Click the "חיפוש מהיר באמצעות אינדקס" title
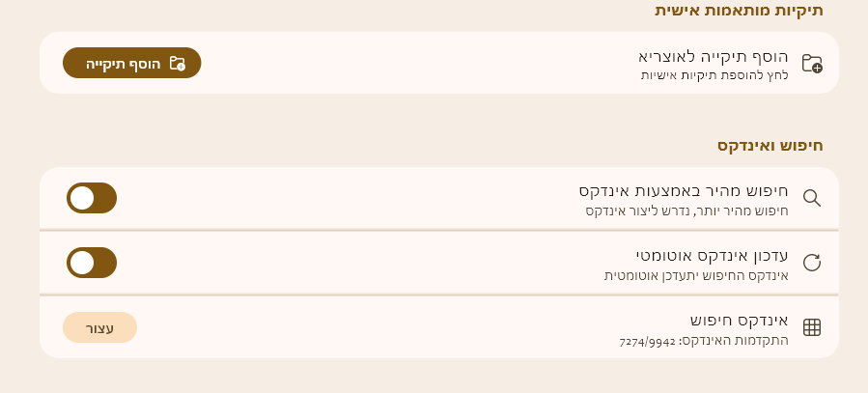Viewport: 868px width, 393px height. (684, 189)
